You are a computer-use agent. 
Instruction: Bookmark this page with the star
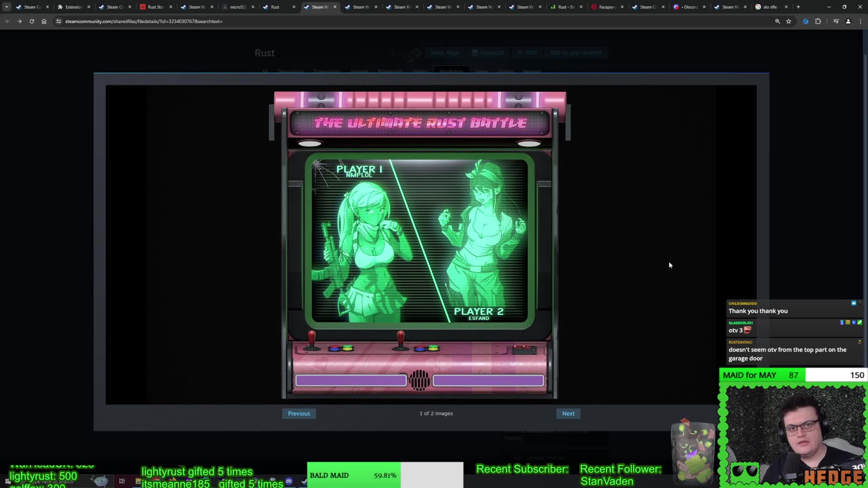pyautogui.click(x=789, y=21)
